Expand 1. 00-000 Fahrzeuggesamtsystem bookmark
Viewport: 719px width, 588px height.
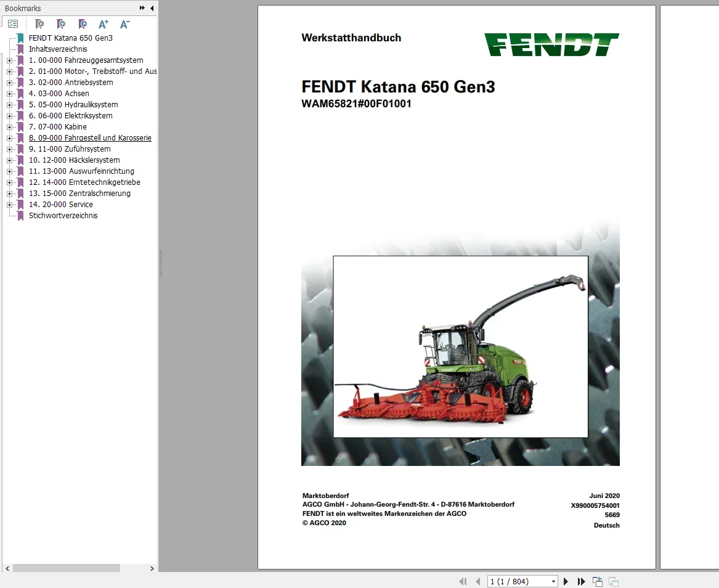pos(9,60)
